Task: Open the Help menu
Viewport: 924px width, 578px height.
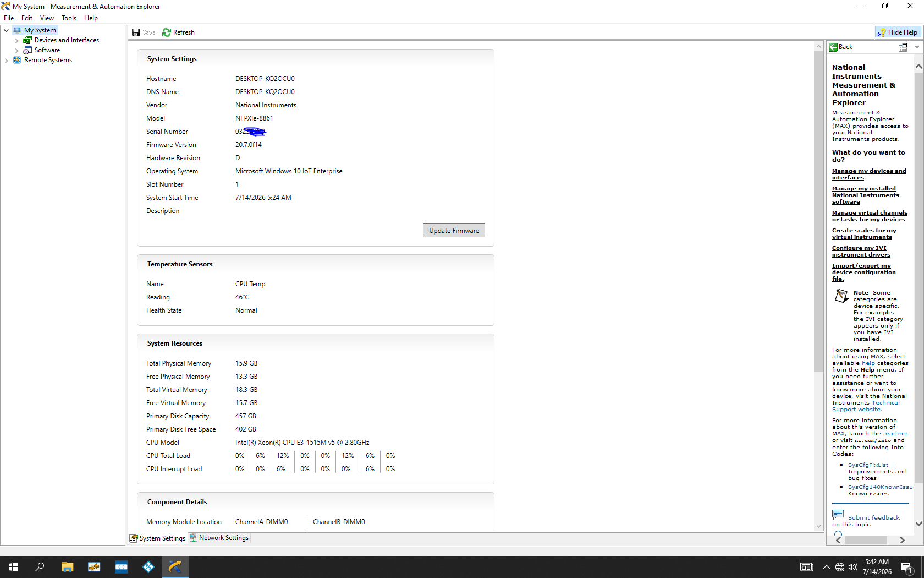Action: tap(91, 18)
